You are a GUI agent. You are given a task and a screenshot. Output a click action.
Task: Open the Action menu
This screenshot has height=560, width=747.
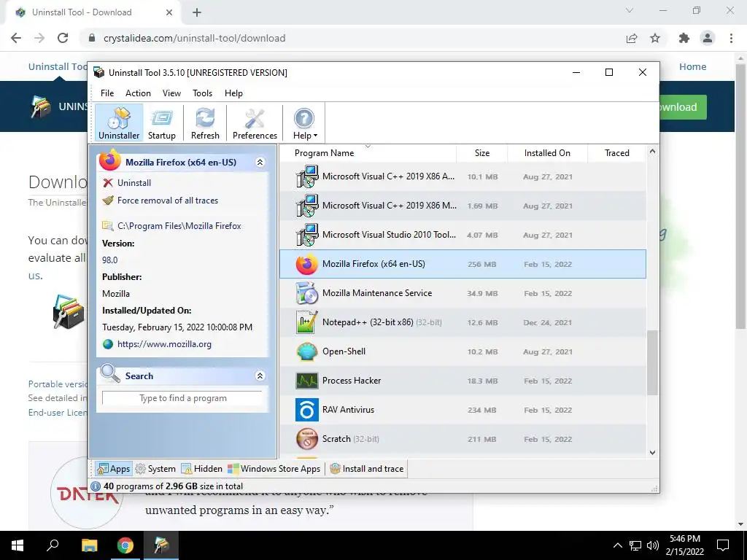138,93
